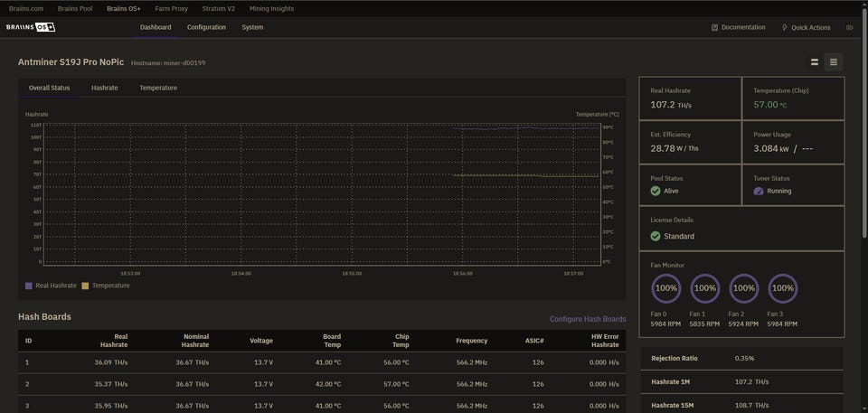This screenshot has width=868, height=413.
Task: Click the License Standard checkmark icon
Action: tap(656, 236)
